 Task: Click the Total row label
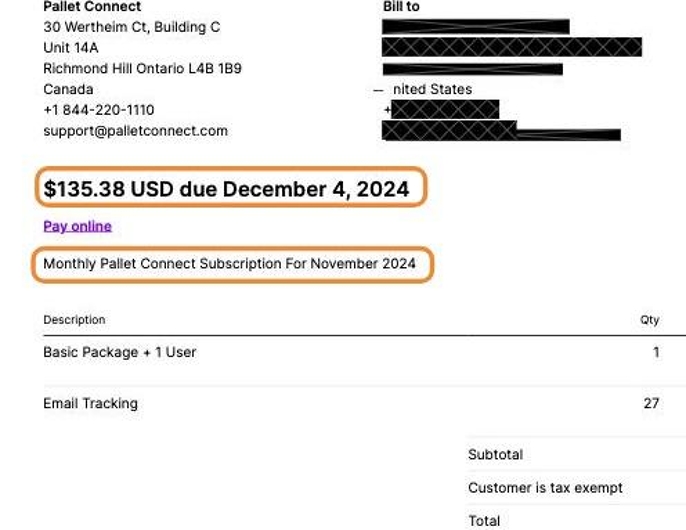click(484, 521)
